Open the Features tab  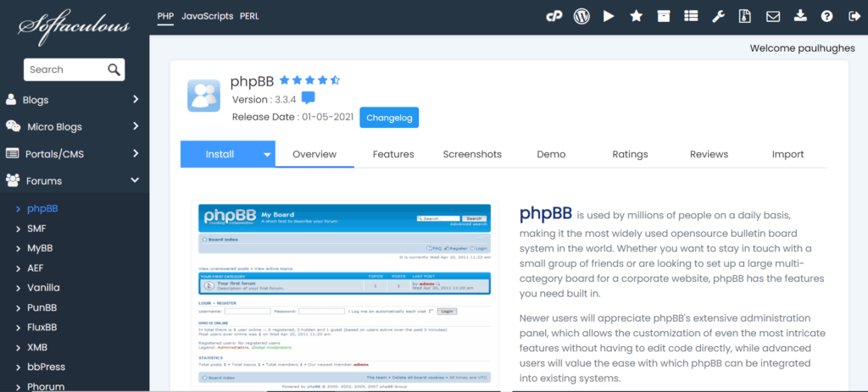(393, 154)
